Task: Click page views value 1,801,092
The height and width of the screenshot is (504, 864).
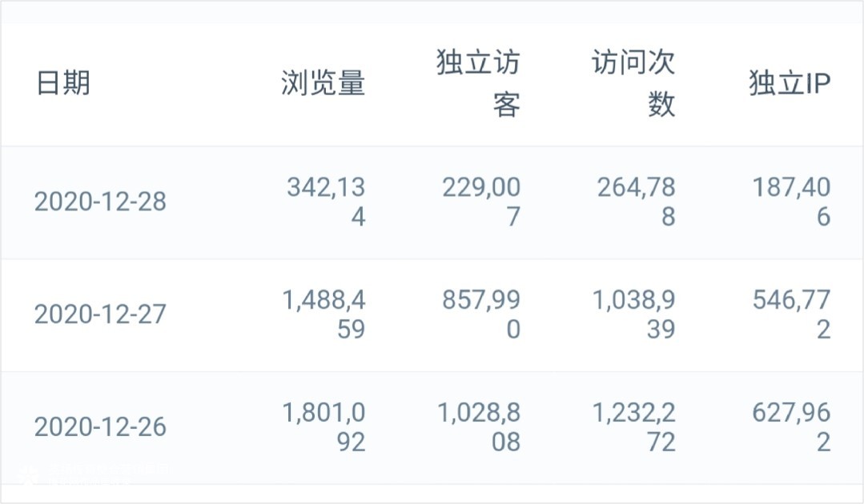Action: 324,427
